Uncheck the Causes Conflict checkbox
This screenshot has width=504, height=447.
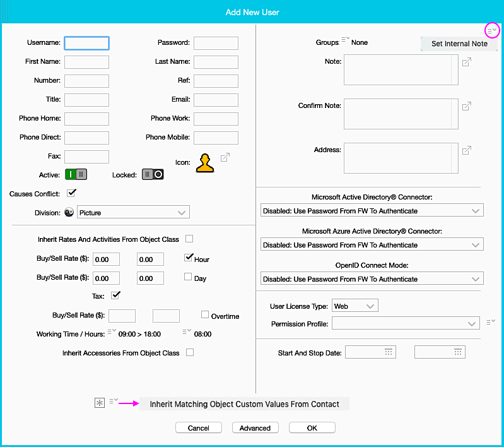71,193
